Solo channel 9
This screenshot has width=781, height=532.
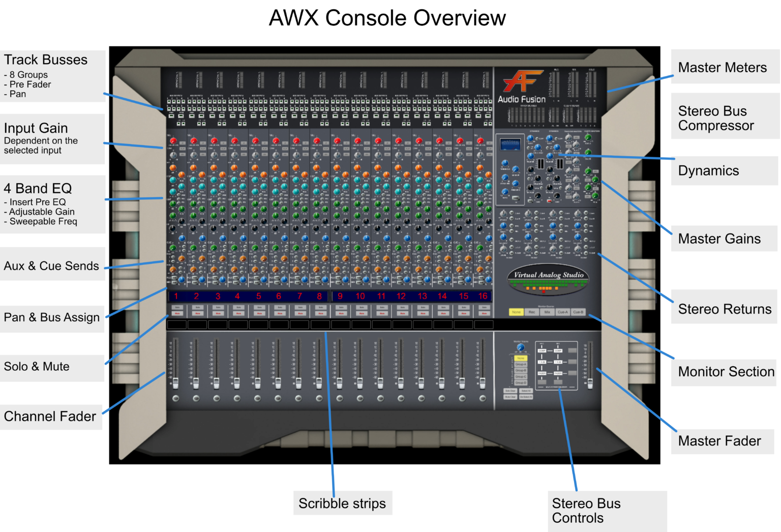pos(341,307)
